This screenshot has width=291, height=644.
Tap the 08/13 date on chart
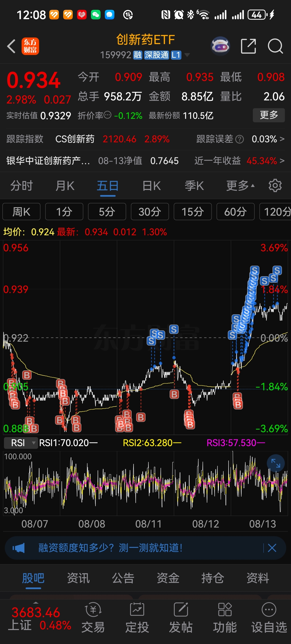pos(263,524)
